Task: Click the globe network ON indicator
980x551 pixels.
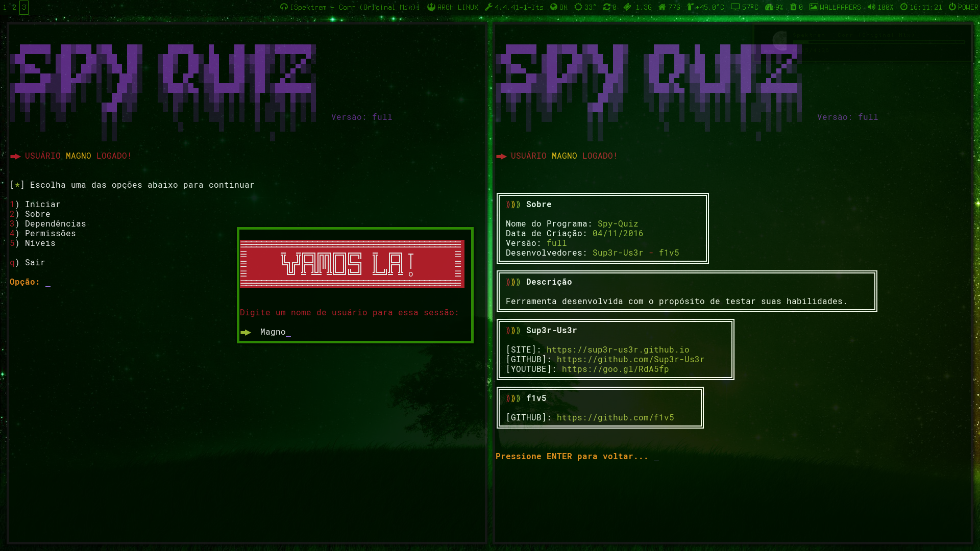Action: (x=554, y=7)
